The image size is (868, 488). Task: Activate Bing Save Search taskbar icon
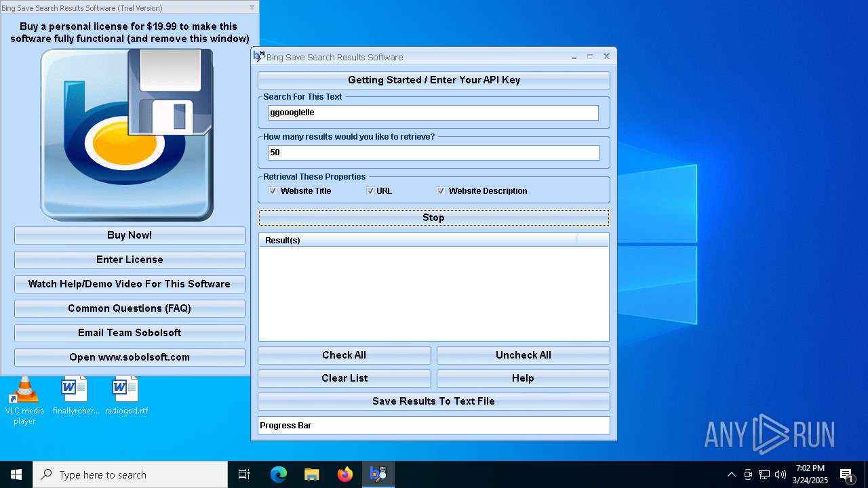point(378,474)
